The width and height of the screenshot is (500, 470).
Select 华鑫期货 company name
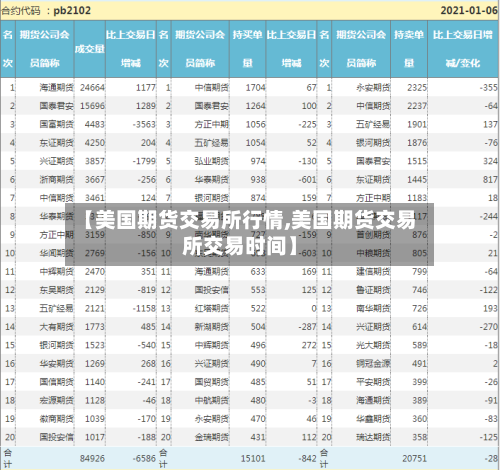[373, 419]
